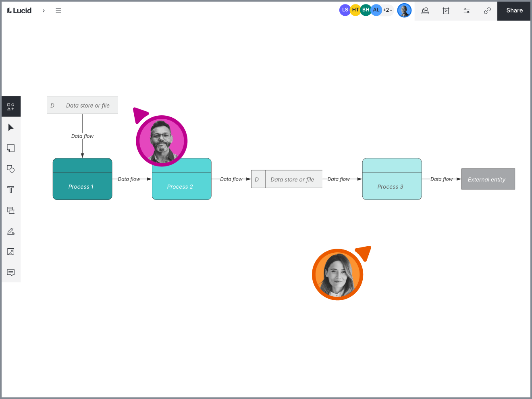The width and height of the screenshot is (532, 399).
Task: Select the Process 3 shape
Action: [x=392, y=179]
